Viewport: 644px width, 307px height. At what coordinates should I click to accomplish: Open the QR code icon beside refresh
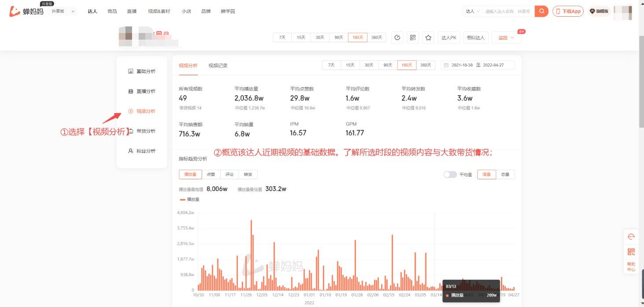(x=412, y=37)
